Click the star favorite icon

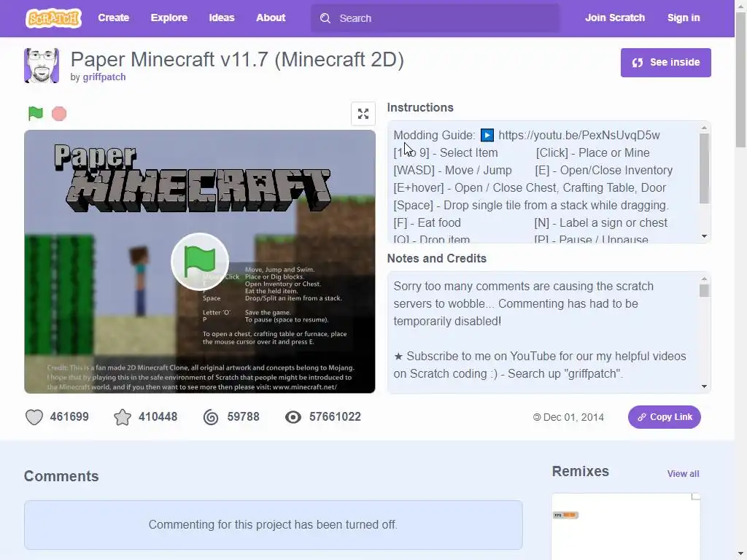(123, 417)
